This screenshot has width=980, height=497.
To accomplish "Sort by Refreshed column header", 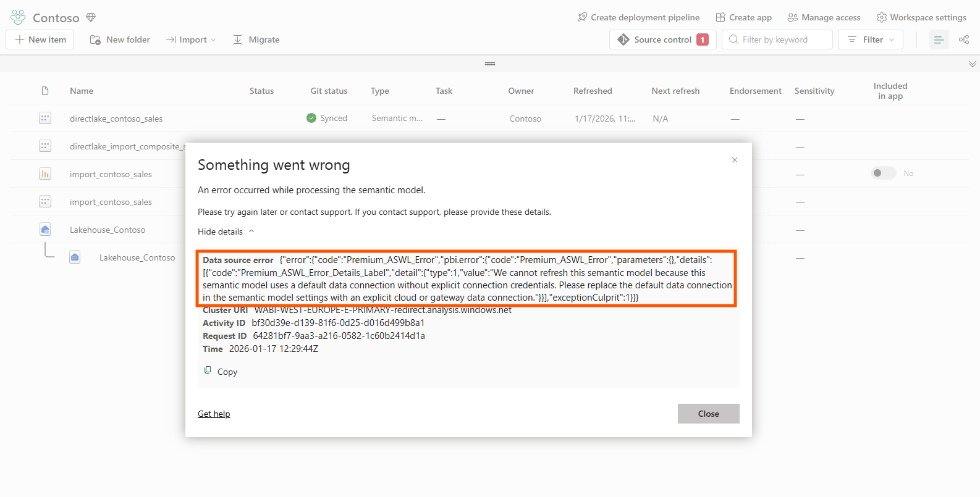I will click(x=593, y=91).
